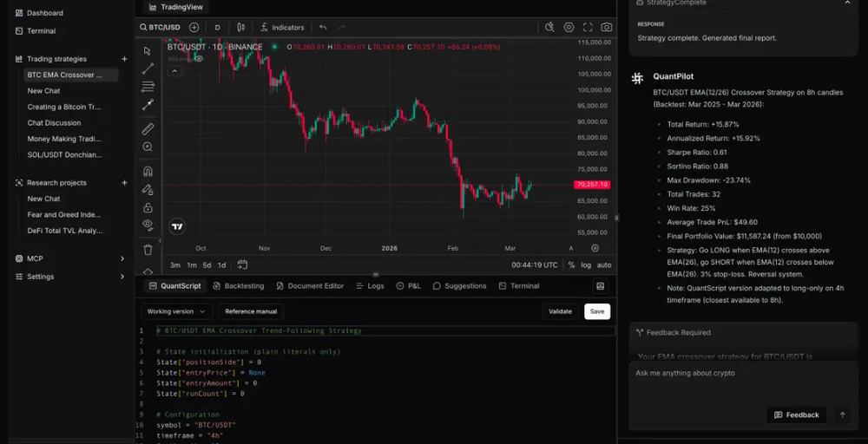Select the trend line drawing tool
Image resolution: width=868 pixels, height=444 pixels.
coord(148,69)
